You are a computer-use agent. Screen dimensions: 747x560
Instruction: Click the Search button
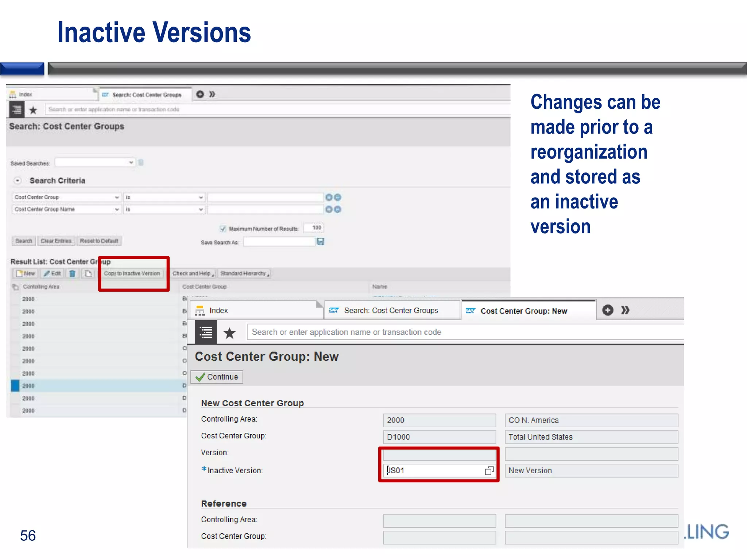point(24,241)
